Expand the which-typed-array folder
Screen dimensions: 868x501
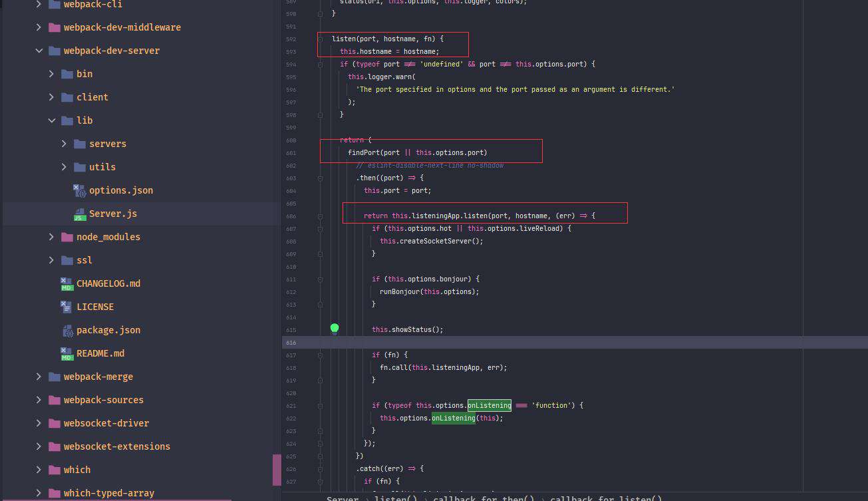[39, 493]
